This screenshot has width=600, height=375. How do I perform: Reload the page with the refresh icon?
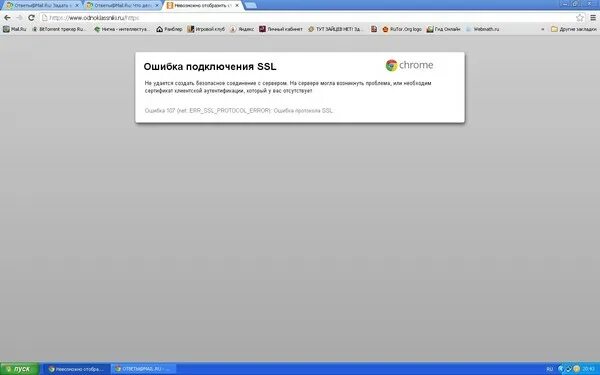[x=31, y=18]
